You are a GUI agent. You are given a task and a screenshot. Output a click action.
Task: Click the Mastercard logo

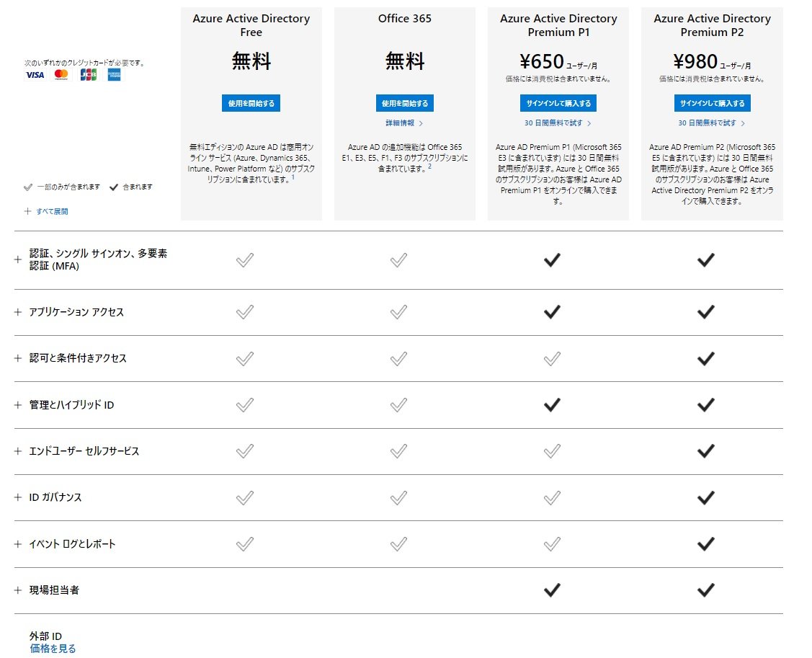tap(61, 75)
